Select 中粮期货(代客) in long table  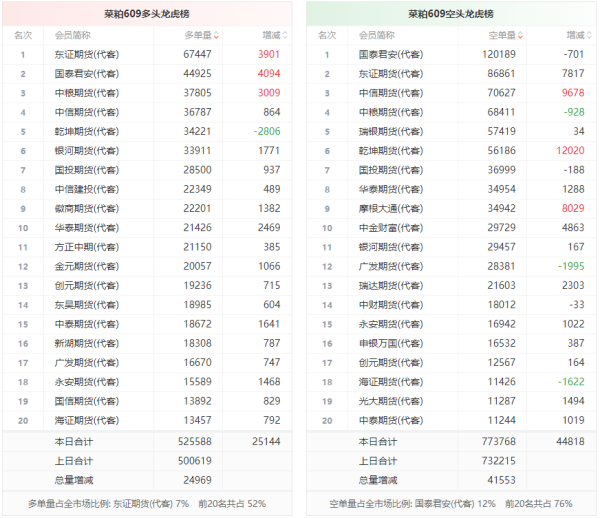pyautogui.click(x=86, y=93)
